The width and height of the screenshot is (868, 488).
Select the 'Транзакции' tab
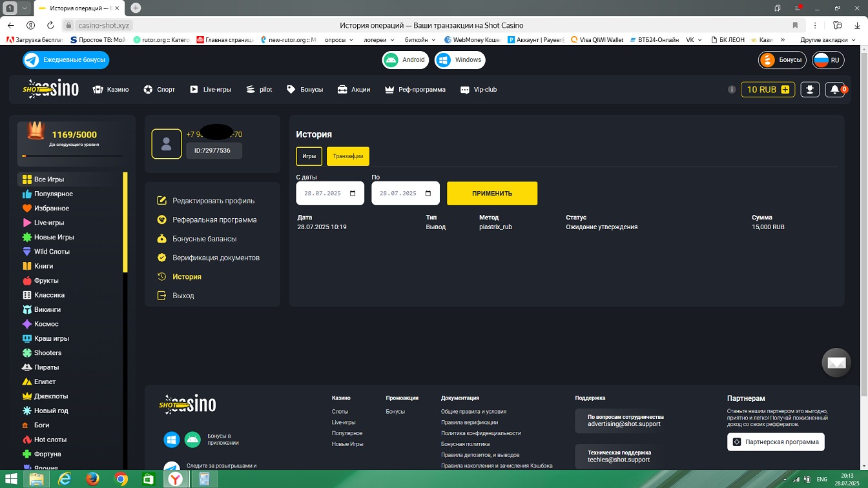pos(347,156)
